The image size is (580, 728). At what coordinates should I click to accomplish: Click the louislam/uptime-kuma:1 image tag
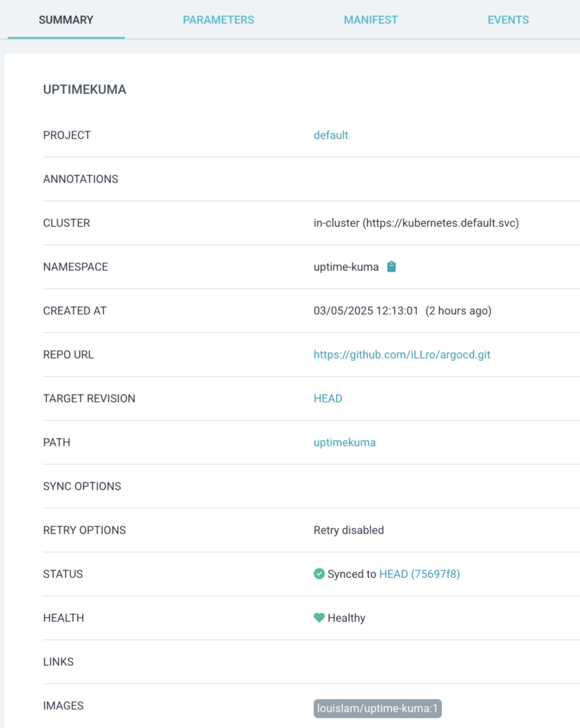pos(377,708)
